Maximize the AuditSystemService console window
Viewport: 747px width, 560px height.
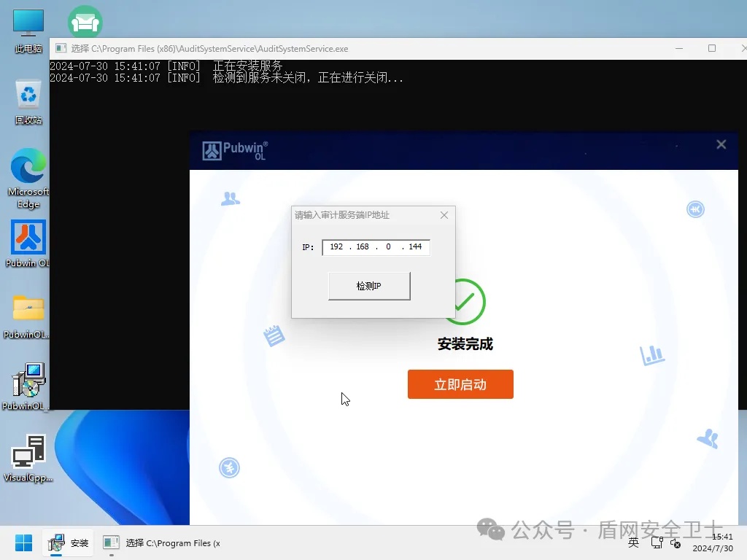[x=712, y=48]
